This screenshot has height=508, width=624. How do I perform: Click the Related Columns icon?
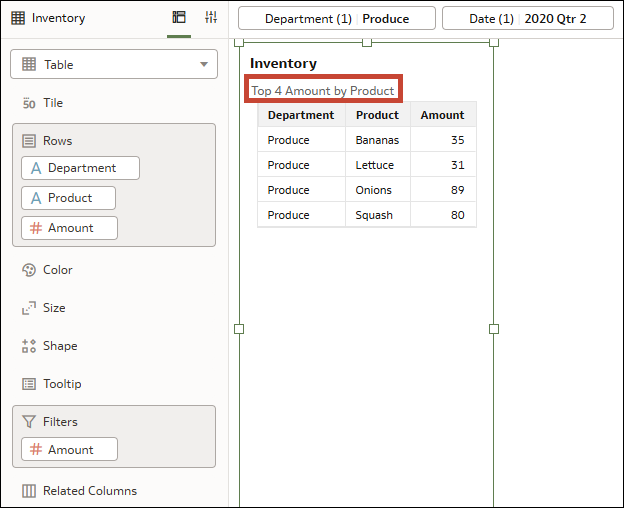pyautogui.click(x=29, y=491)
